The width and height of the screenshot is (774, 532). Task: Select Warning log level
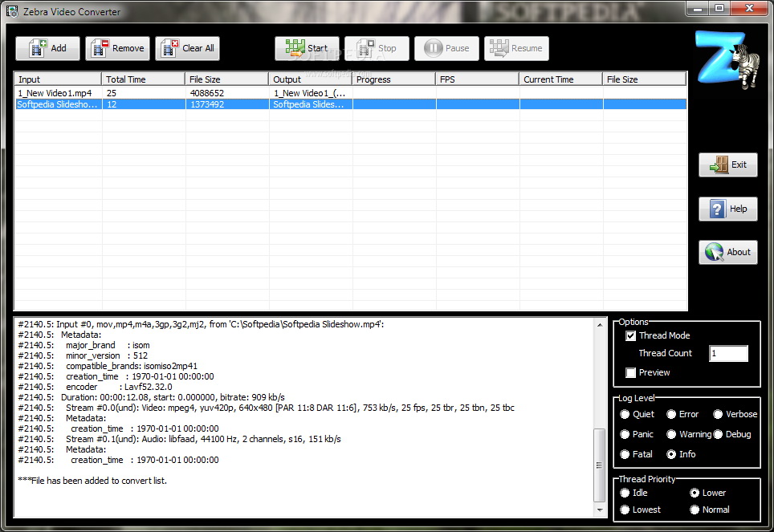(x=671, y=434)
